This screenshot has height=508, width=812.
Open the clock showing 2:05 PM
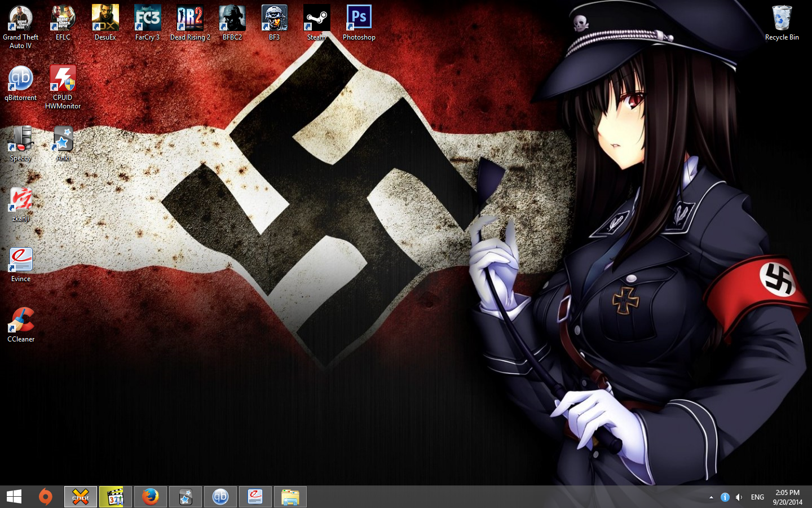click(787, 497)
